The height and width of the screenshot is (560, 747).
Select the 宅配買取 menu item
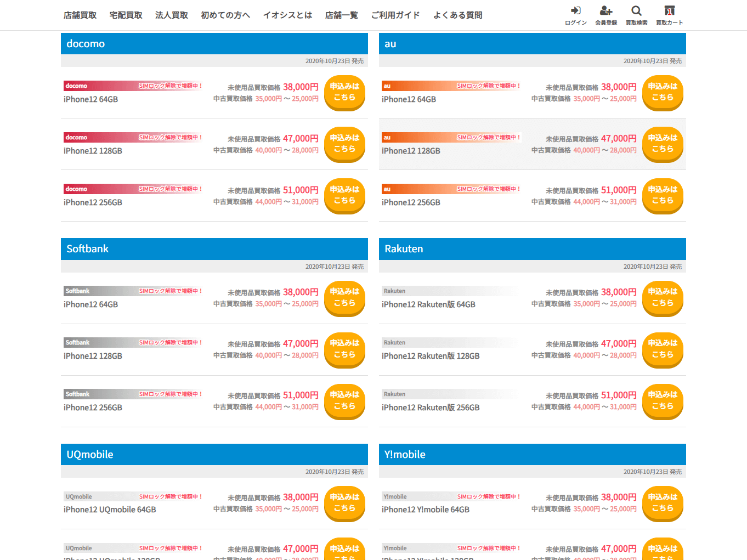126,15
